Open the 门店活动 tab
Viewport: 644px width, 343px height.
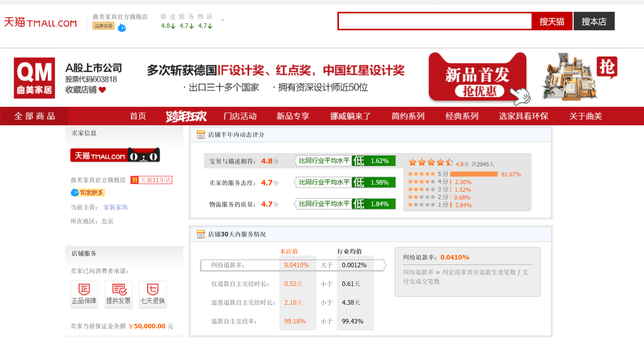pos(240,116)
